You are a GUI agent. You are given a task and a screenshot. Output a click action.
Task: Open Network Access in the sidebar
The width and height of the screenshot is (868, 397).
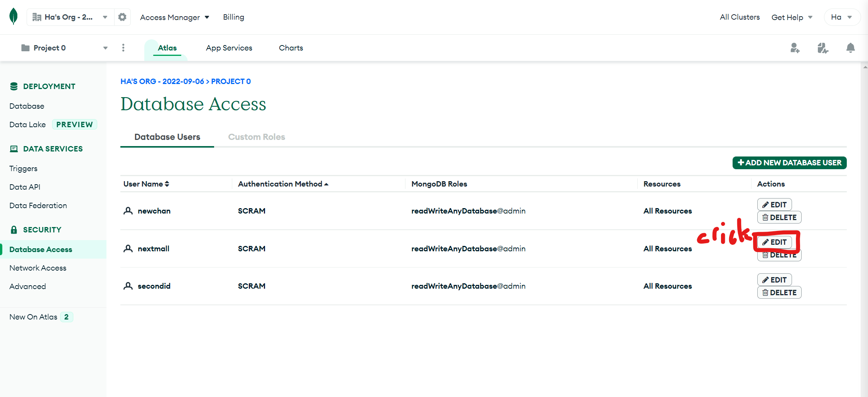(38, 268)
